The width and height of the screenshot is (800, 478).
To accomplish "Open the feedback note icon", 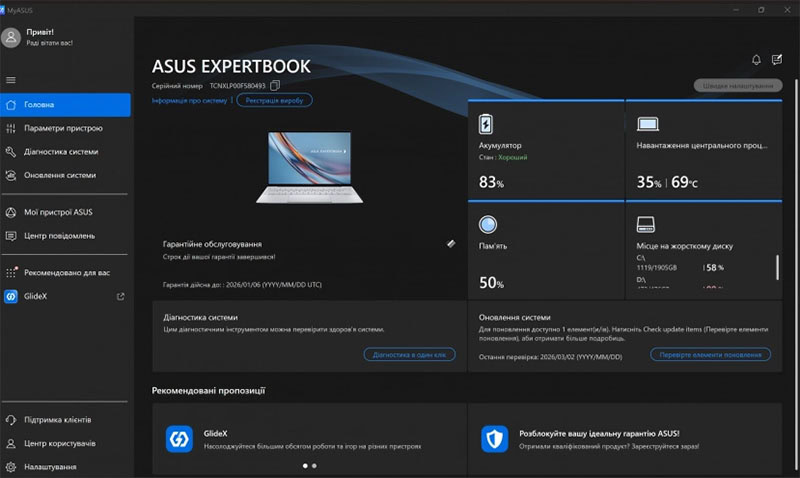I will point(777,60).
